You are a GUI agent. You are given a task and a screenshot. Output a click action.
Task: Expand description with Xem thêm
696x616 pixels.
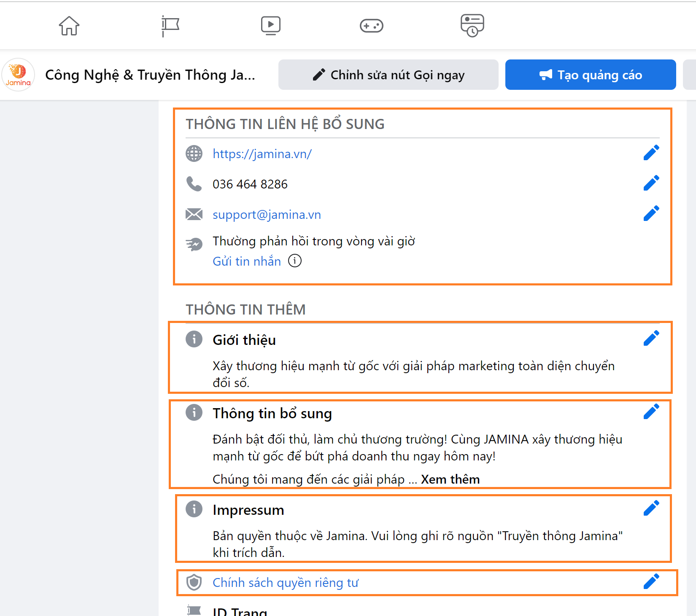450,479
